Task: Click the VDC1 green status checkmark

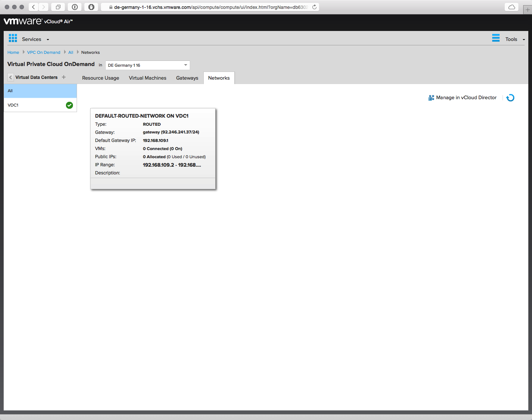Action: [x=69, y=105]
